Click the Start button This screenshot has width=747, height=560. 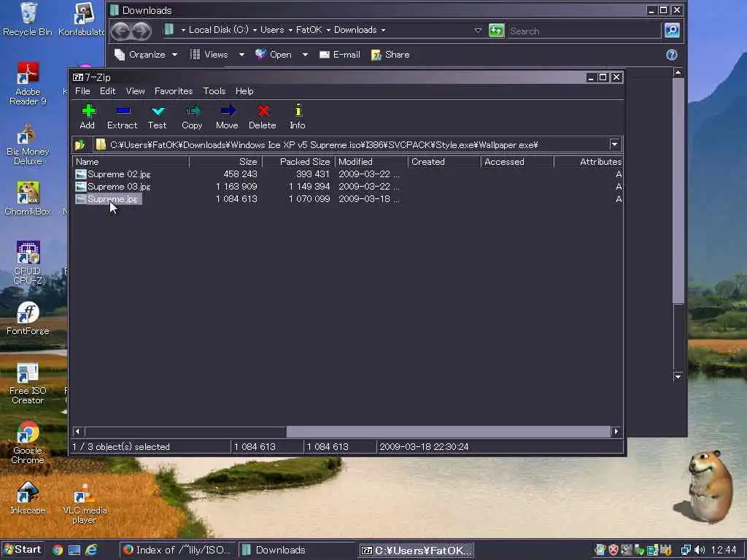(23, 550)
